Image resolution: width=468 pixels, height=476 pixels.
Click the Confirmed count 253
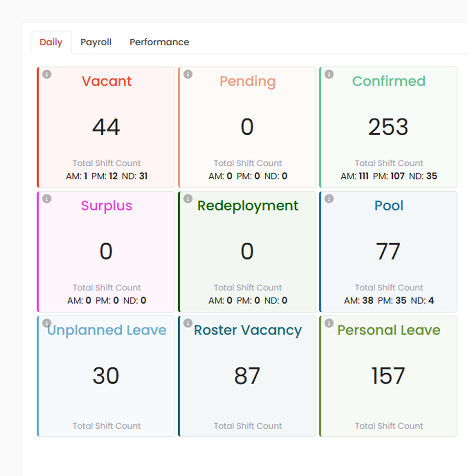coord(388,127)
